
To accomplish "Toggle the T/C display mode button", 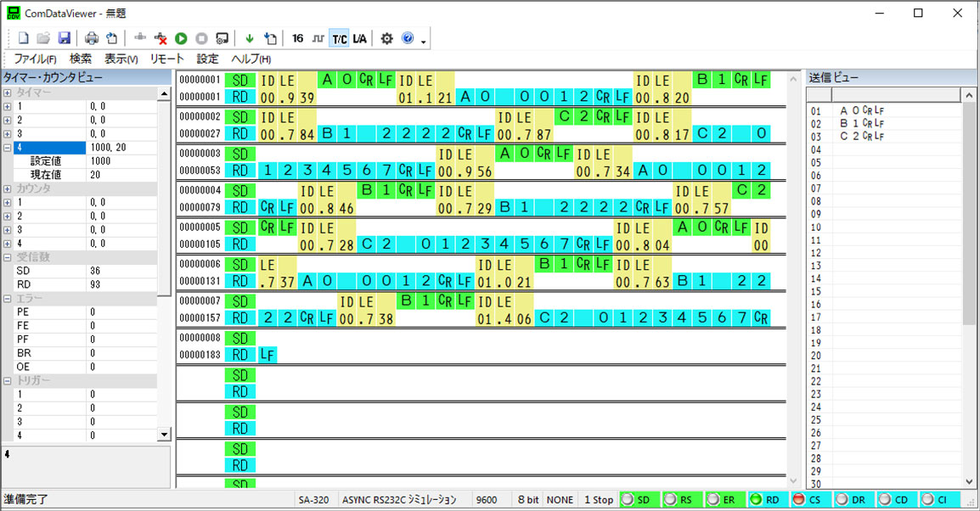I will pyautogui.click(x=339, y=38).
